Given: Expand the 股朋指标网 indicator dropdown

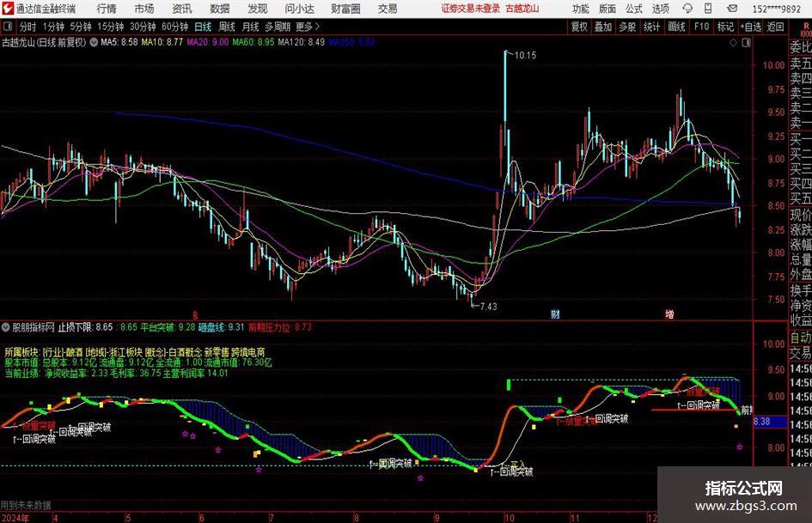Looking at the screenshot, I should pyautogui.click(x=6, y=327).
